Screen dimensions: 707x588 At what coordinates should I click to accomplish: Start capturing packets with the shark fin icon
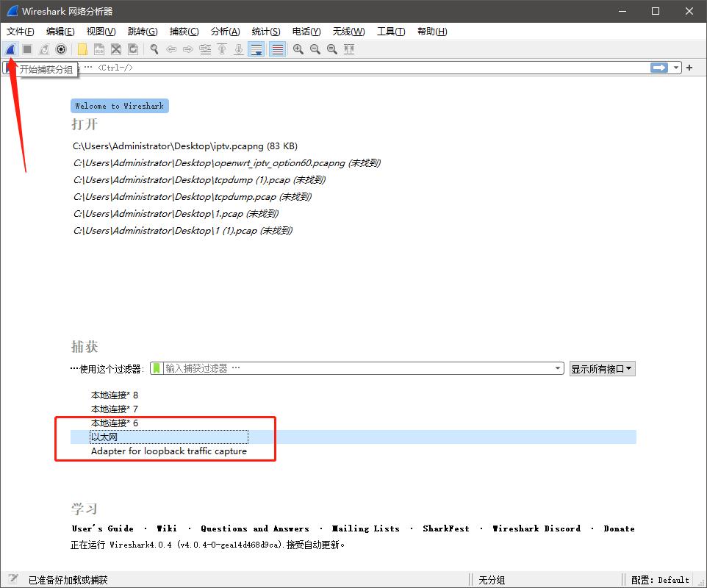(x=10, y=49)
